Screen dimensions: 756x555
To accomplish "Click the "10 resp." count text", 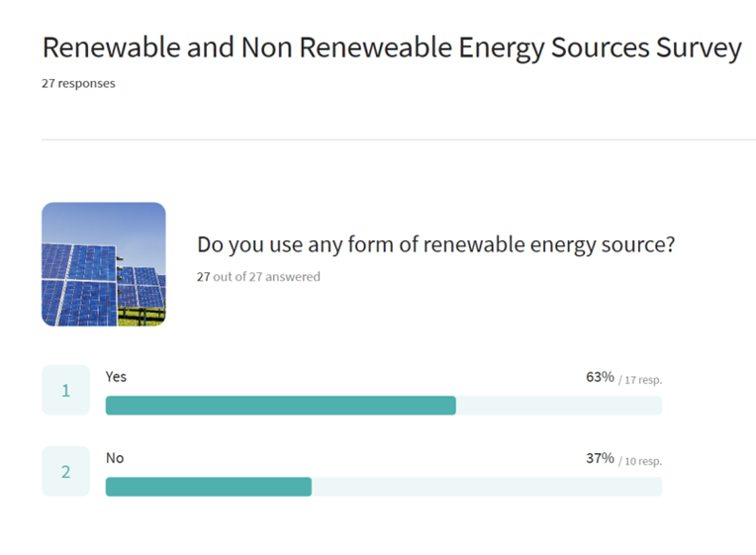I will pyautogui.click(x=643, y=460).
